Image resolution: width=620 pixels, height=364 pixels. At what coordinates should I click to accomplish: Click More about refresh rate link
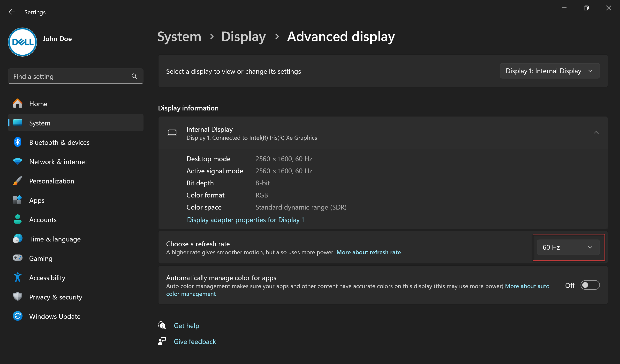(369, 252)
